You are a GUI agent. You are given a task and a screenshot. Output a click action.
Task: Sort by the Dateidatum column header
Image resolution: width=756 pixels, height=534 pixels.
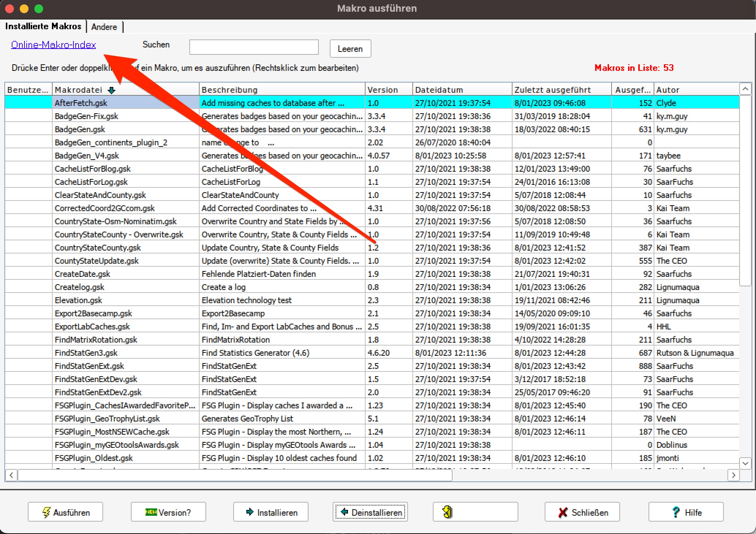point(462,89)
